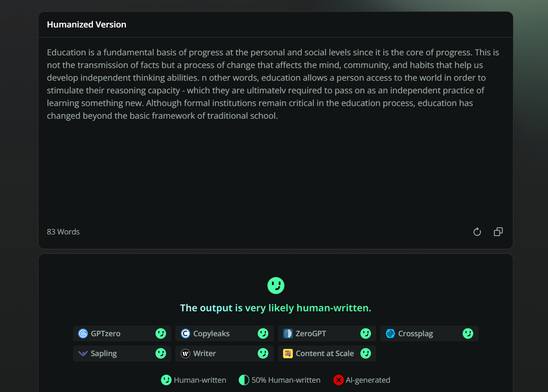
Task: Click the smiley status beside GPTzero
Action: coord(161,334)
